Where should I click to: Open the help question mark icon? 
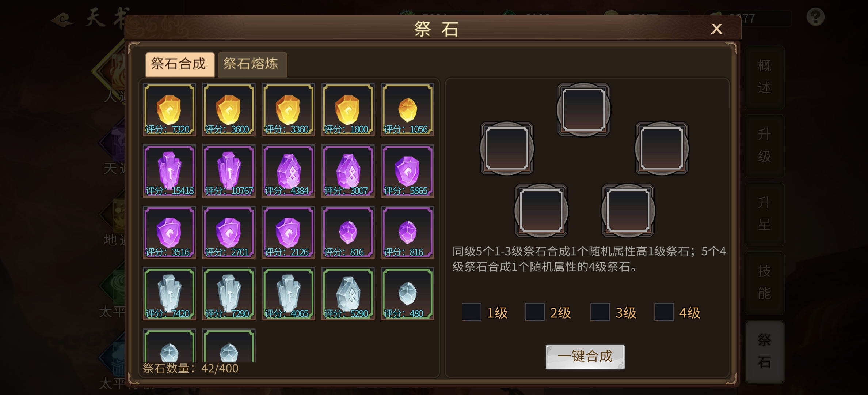(815, 17)
